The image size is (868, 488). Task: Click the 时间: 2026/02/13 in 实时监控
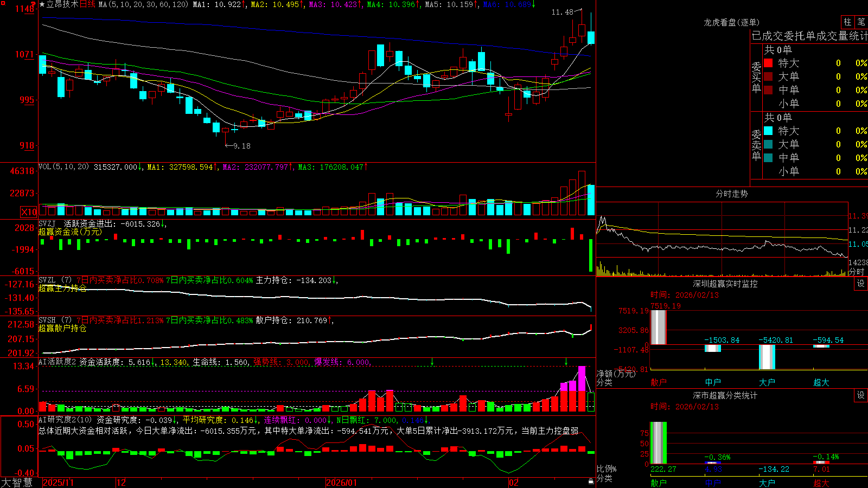tap(685, 295)
